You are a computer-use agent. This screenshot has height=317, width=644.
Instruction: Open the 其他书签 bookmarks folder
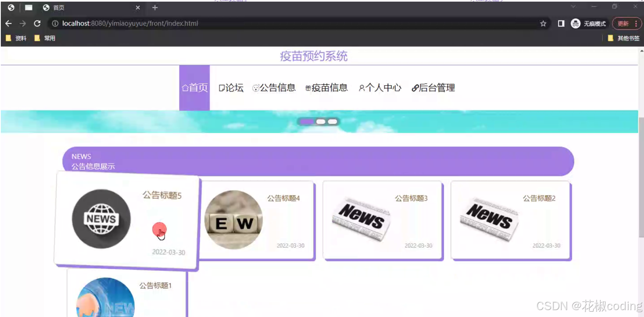[624, 38]
